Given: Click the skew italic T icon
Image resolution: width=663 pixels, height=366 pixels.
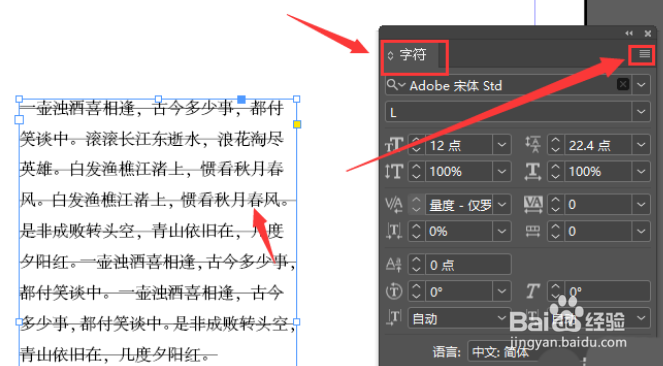Looking at the screenshot, I should pos(533,292).
